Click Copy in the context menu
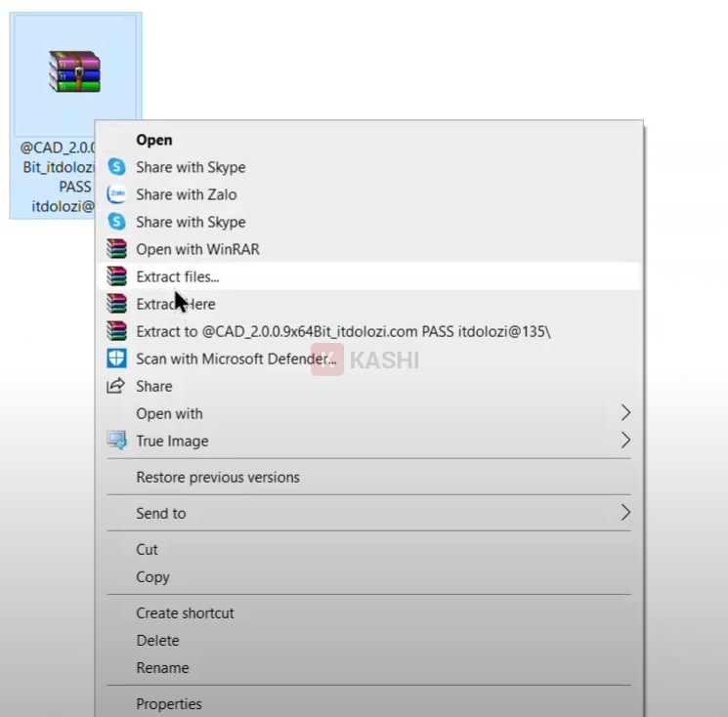Screen dimensions: 728x717 [x=152, y=576]
